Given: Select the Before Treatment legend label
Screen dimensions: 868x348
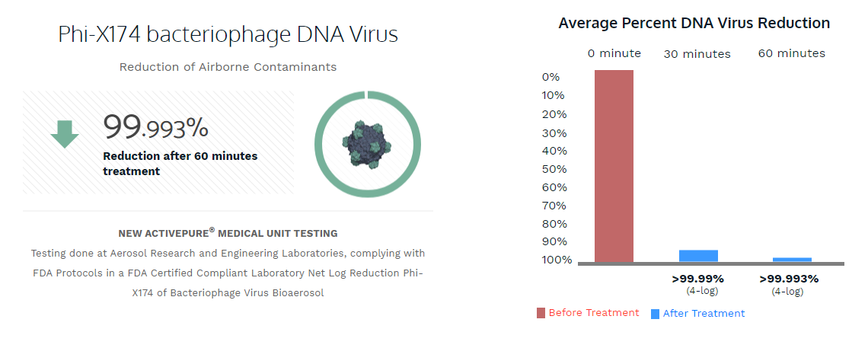Looking at the screenshot, I should 594,313.
